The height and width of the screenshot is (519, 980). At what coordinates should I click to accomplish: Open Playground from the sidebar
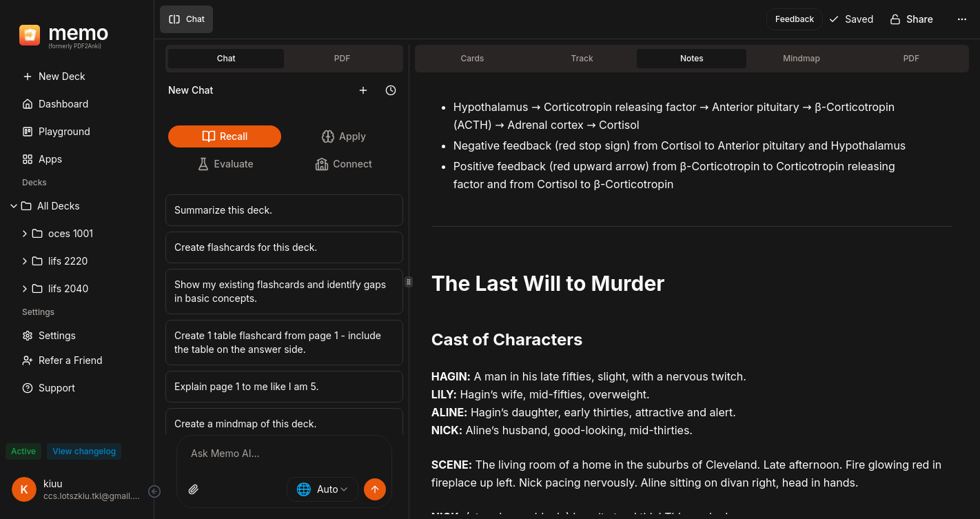coord(64,132)
